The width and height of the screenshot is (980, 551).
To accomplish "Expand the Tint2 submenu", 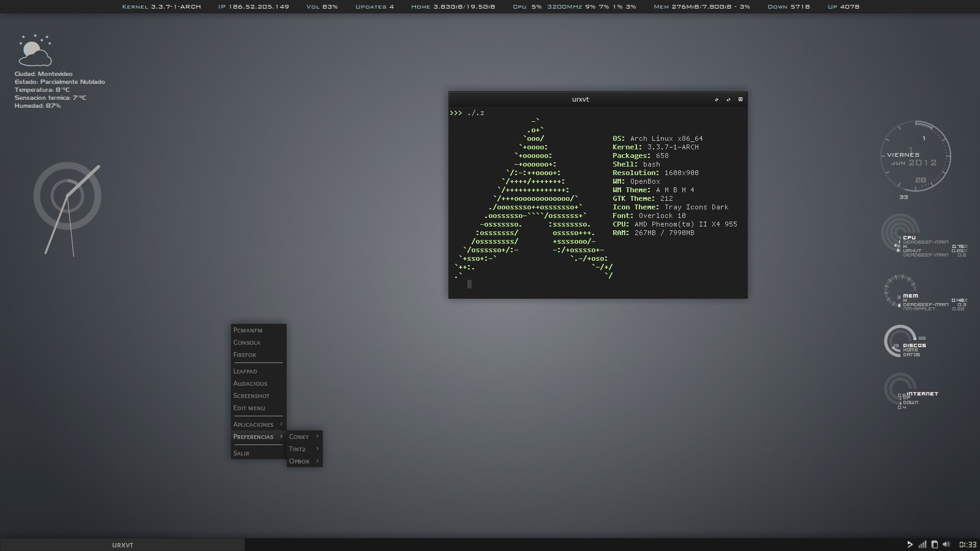I will coord(304,449).
